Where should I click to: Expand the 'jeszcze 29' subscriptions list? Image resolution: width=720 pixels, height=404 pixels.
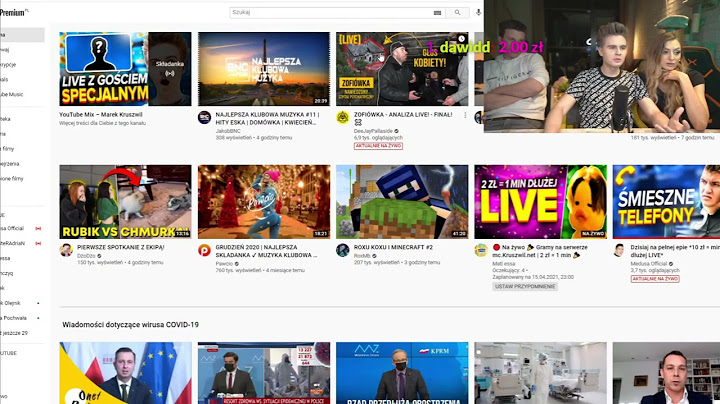(x=14, y=333)
